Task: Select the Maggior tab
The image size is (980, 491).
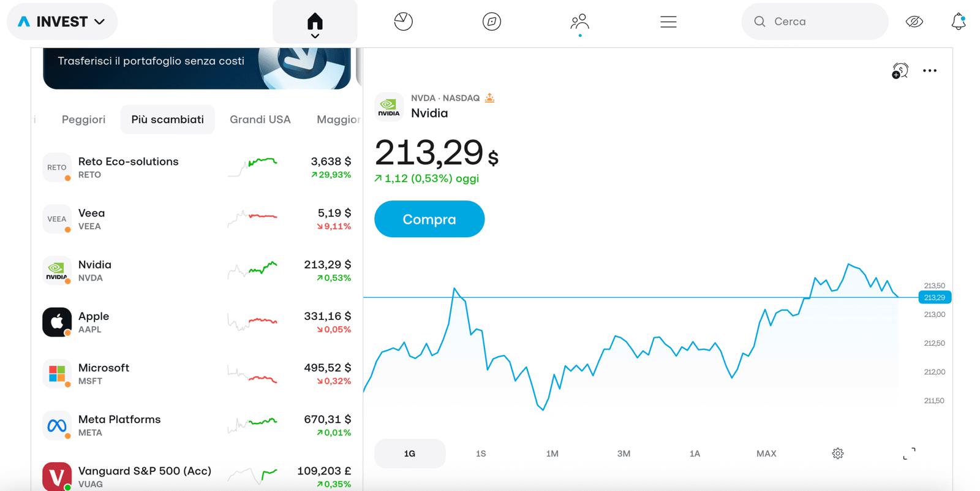Action: click(x=338, y=119)
